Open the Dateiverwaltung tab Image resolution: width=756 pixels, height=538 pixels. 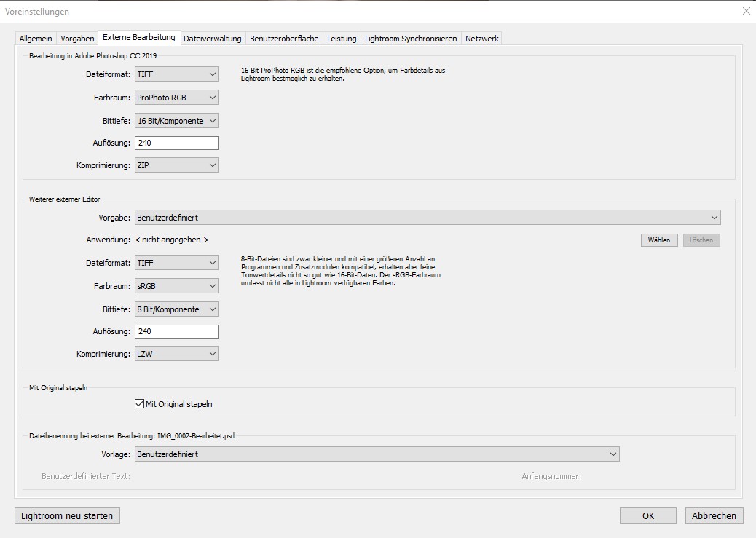point(212,39)
